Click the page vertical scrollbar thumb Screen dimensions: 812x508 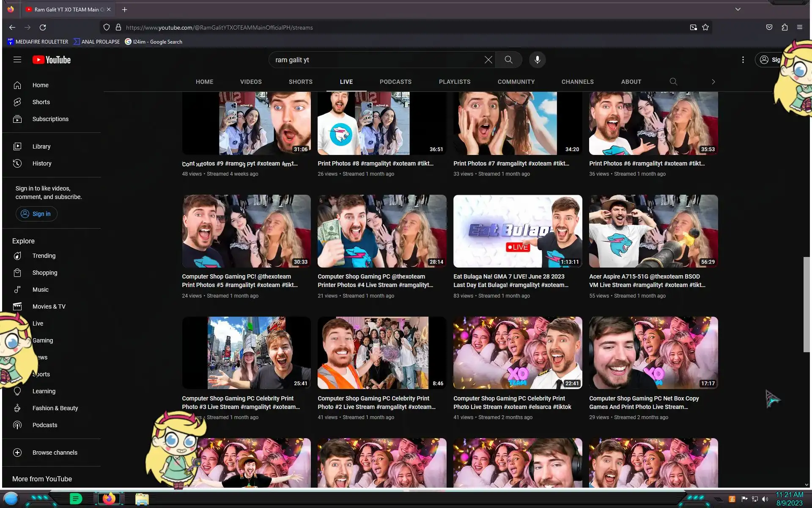point(806,304)
